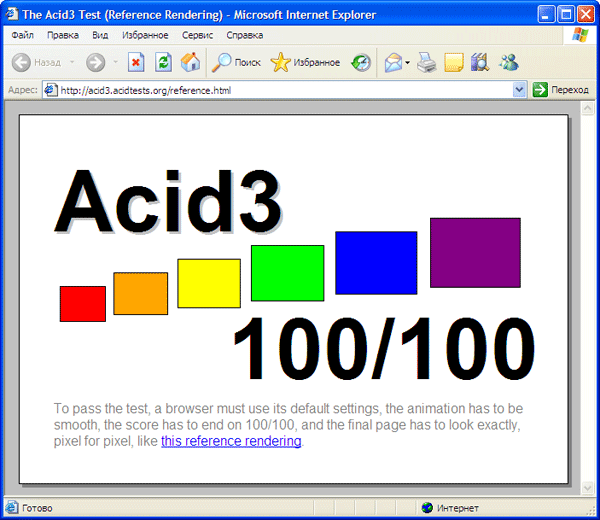Open the Файл menu
600x520 pixels.
(x=22, y=35)
